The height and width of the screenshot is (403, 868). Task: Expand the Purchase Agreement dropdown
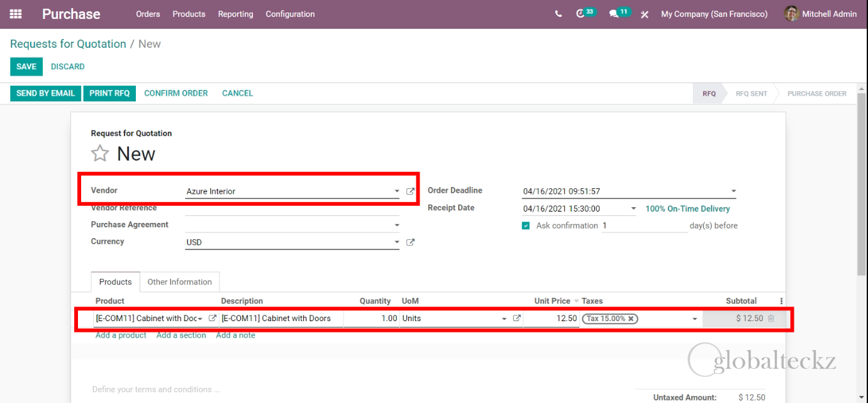(x=397, y=225)
